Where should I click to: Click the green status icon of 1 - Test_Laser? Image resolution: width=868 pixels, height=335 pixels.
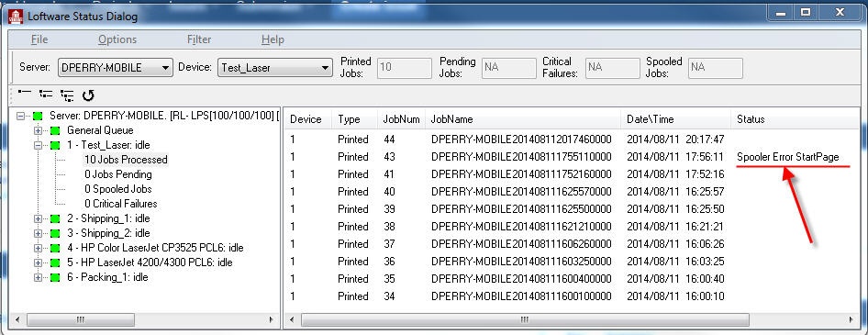55,146
